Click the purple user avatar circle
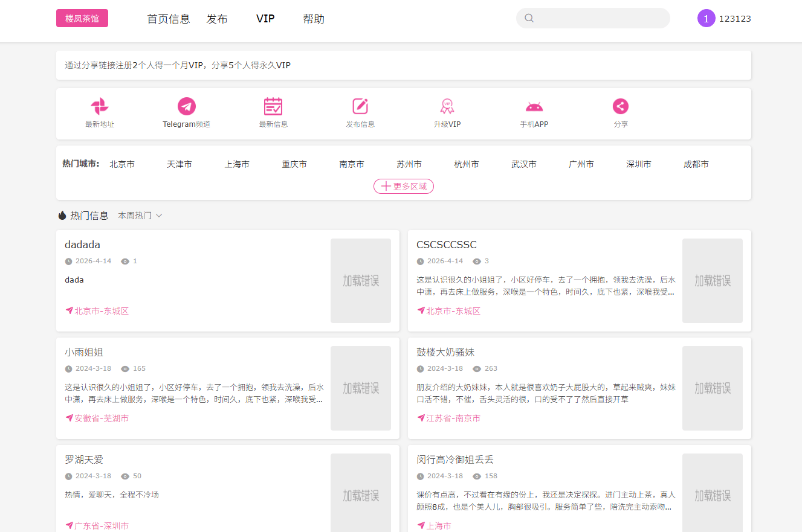This screenshot has height=532, width=802. pyautogui.click(x=706, y=18)
